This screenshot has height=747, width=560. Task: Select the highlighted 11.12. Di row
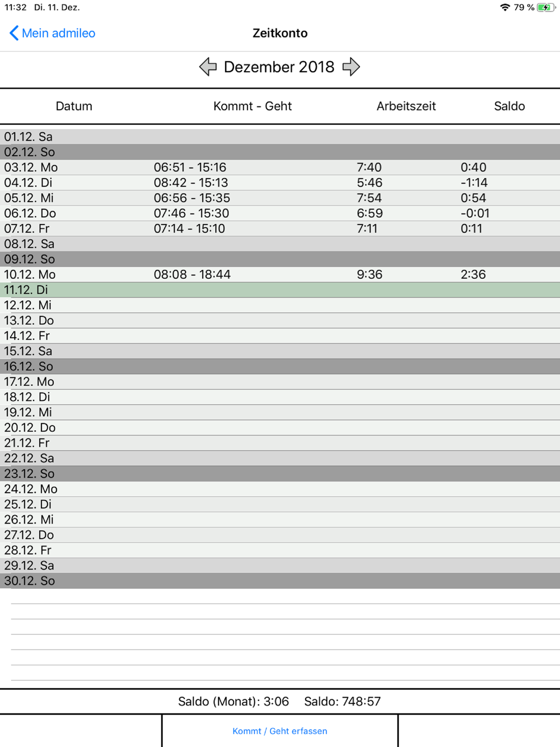click(280, 290)
